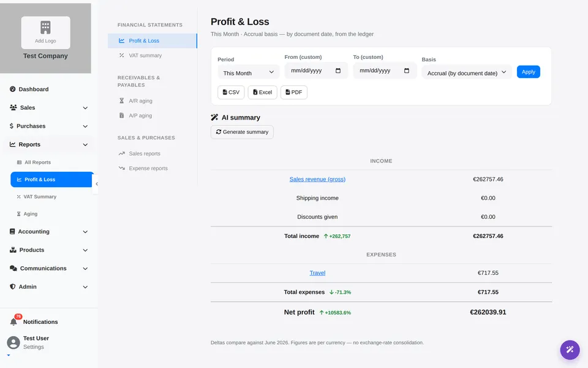The image size is (588, 368).
Task: Expand the Sales menu chevron
Action: [x=85, y=108]
